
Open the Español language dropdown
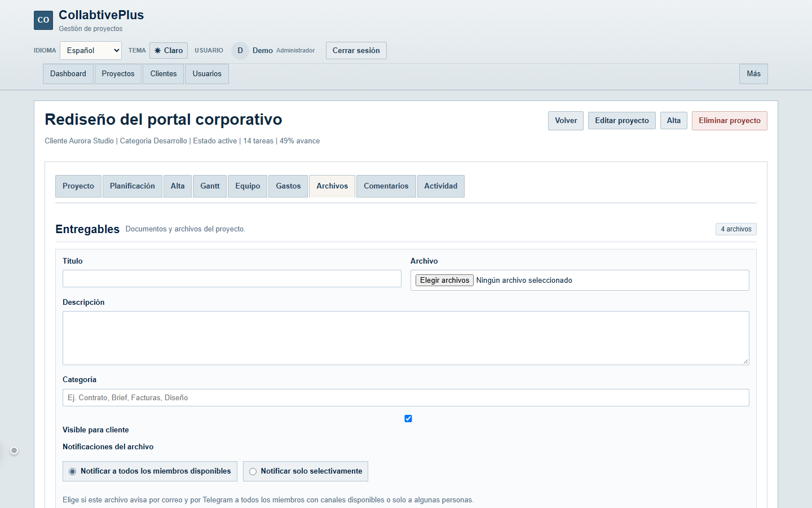[x=91, y=50]
